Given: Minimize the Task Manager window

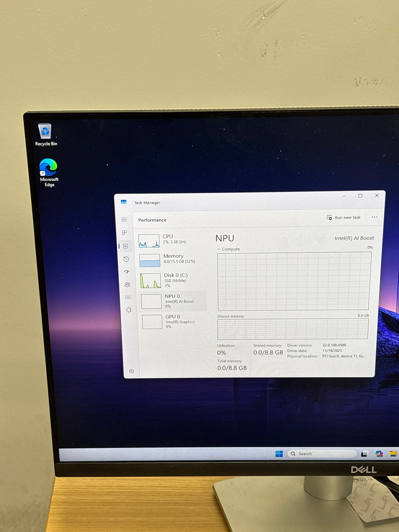Looking at the screenshot, I should click(x=344, y=196).
